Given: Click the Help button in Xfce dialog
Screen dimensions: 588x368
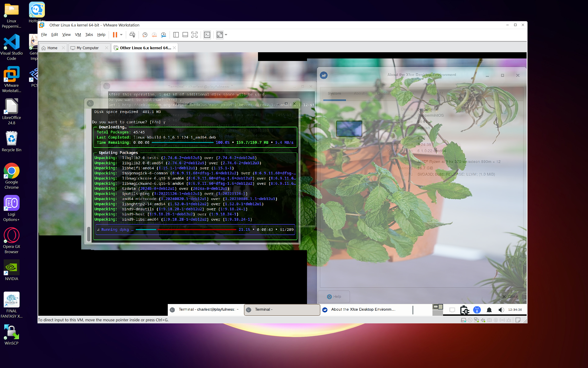Looking at the screenshot, I should click(x=334, y=296).
